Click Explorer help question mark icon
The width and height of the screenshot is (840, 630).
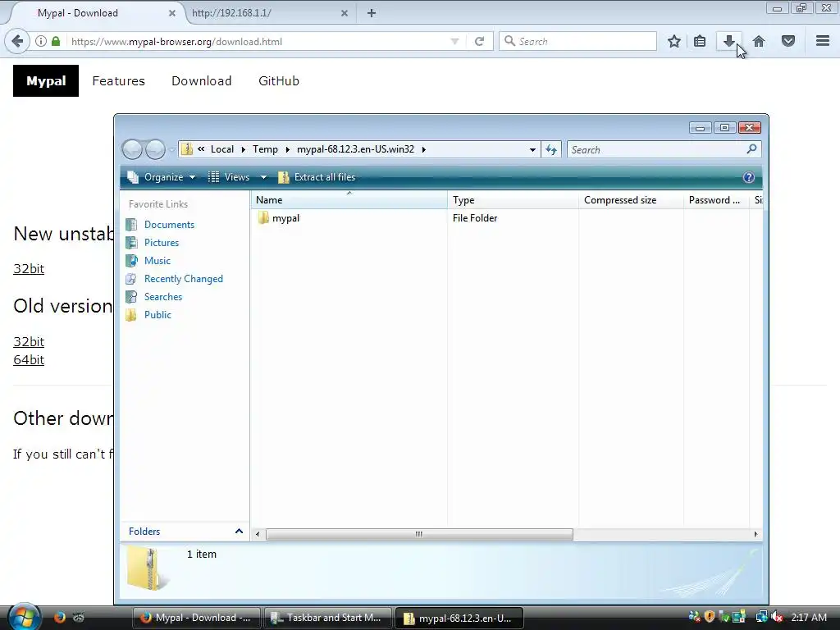748,177
